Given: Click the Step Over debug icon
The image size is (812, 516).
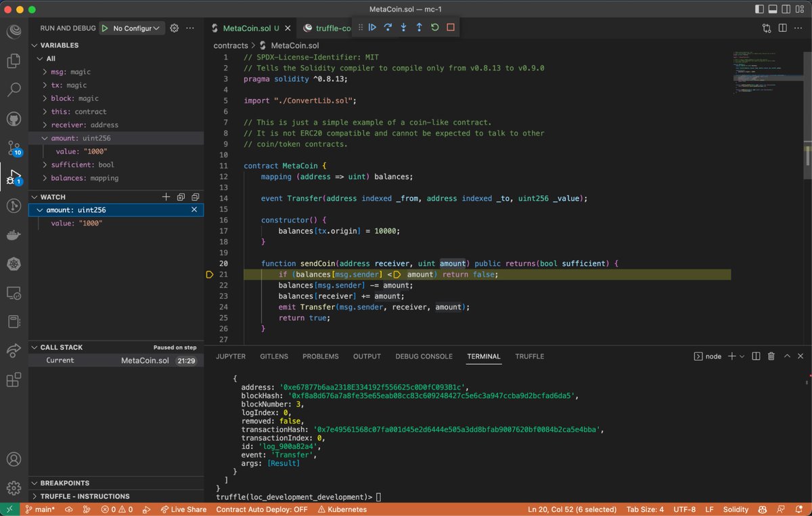Looking at the screenshot, I should (x=388, y=28).
